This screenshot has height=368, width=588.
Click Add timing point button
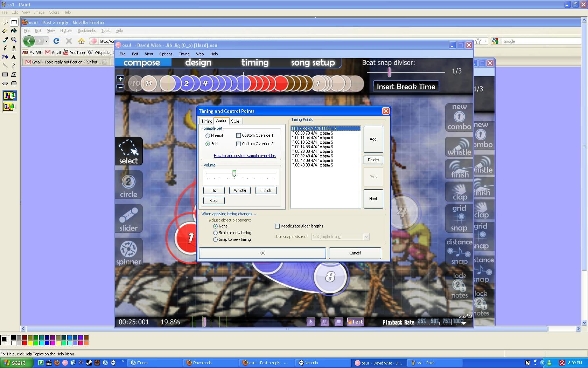373,139
